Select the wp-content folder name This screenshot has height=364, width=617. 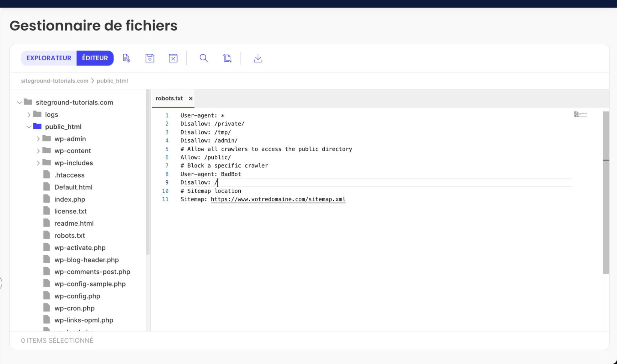point(72,151)
